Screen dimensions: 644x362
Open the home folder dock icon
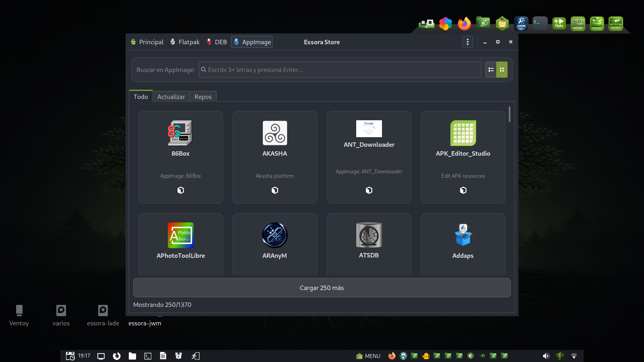point(483,23)
